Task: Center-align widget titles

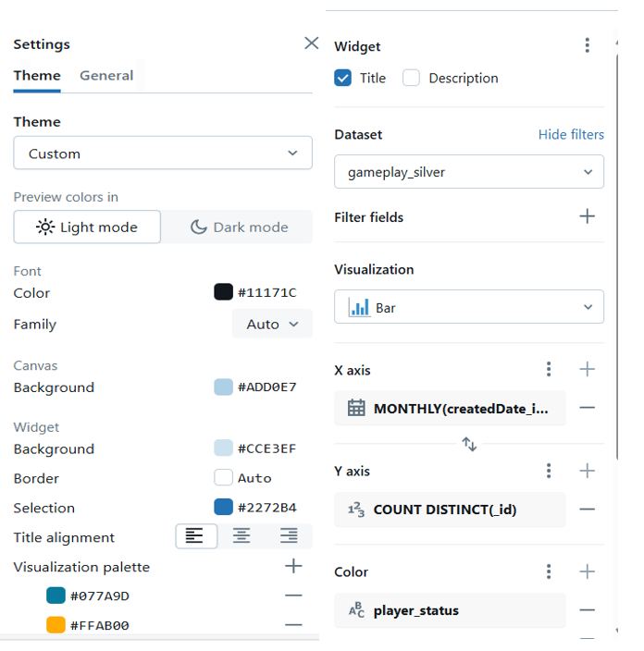Action: (x=241, y=536)
